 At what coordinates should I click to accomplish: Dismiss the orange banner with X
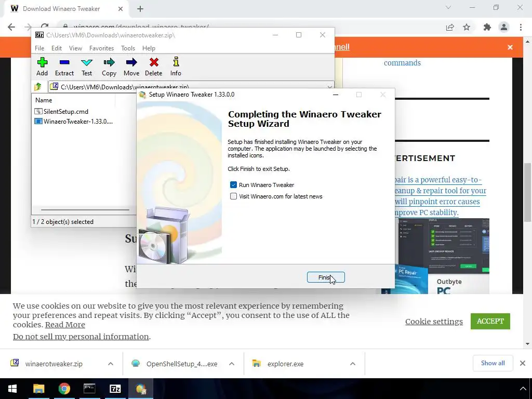pyautogui.click(x=510, y=47)
